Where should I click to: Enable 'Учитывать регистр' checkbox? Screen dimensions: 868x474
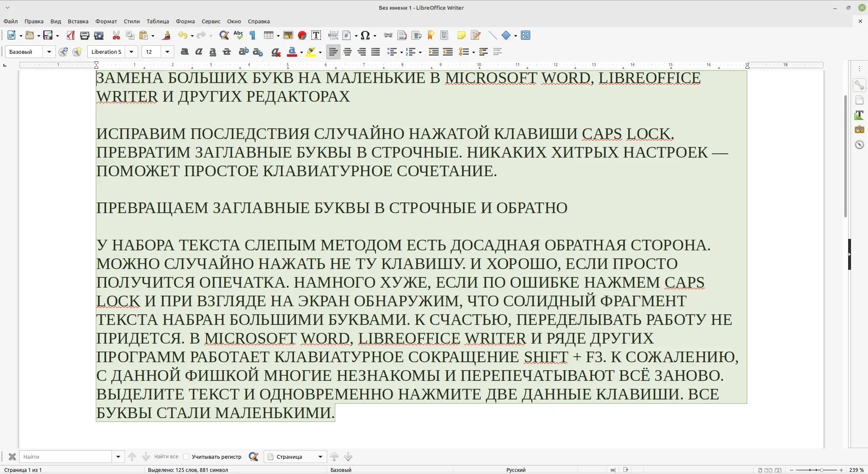pos(186,457)
